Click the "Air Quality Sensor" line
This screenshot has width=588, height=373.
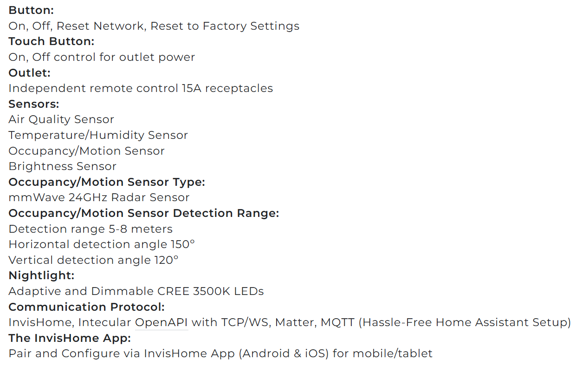(61, 119)
